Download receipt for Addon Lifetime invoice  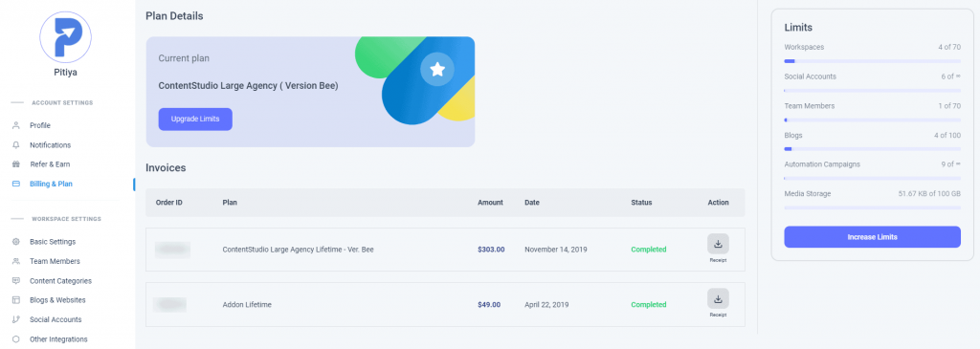pos(718,299)
